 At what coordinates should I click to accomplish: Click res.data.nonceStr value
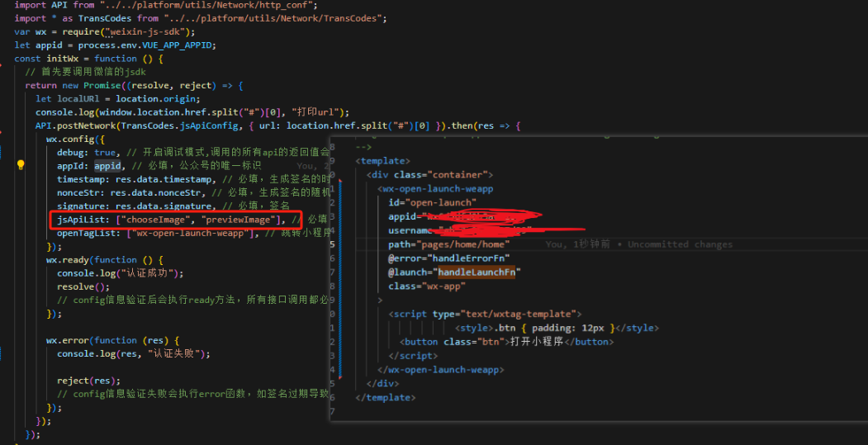coord(155,192)
